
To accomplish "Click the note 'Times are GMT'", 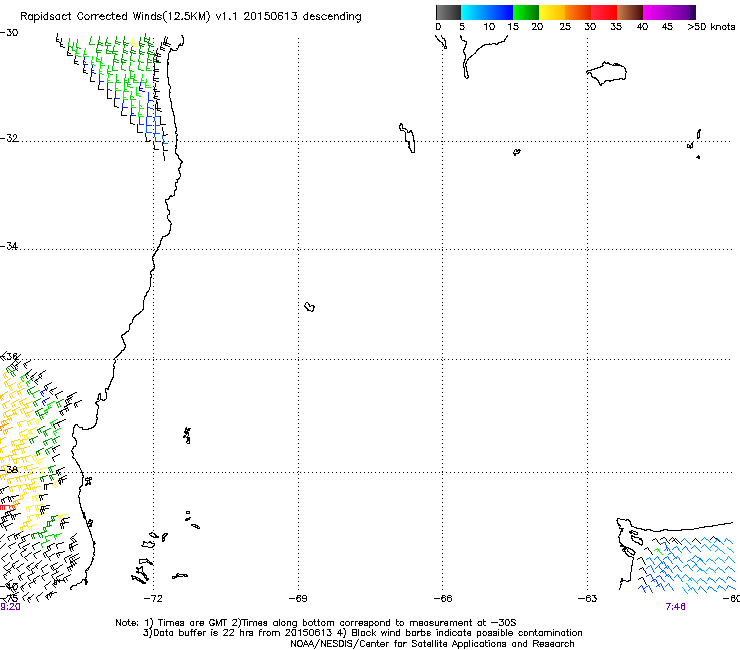I will click(192, 623).
